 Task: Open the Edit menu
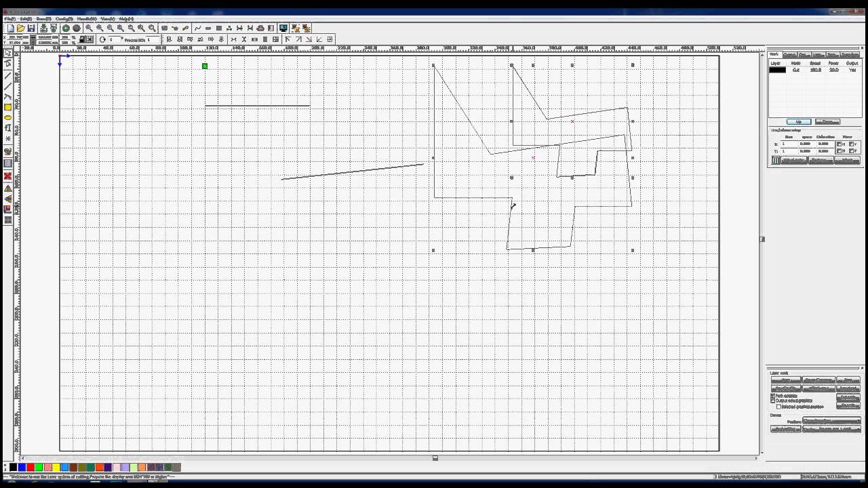(26, 18)
